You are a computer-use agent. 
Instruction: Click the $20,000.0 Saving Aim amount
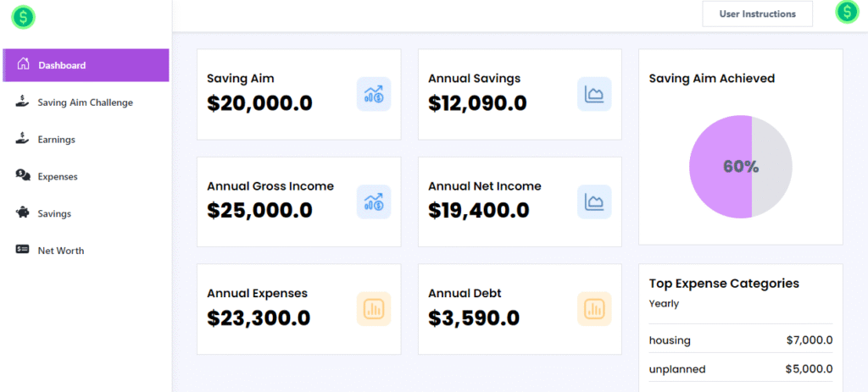(259, 103)
